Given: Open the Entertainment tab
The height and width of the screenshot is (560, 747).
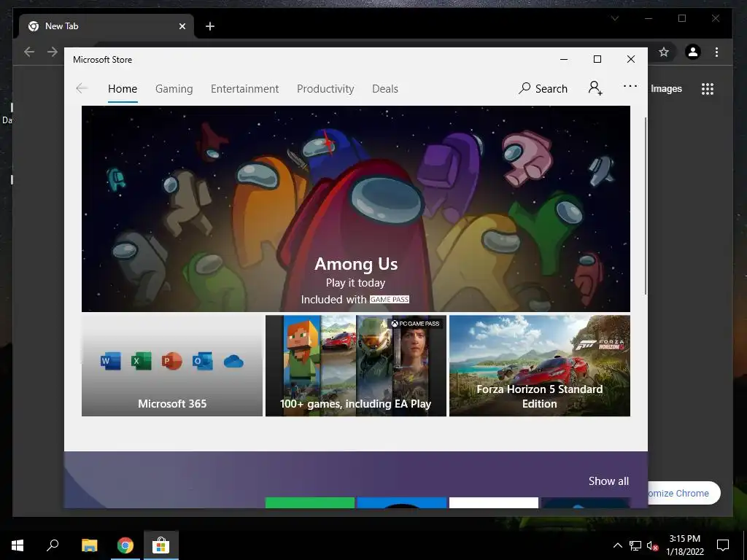Looking at the screenshot, I should click(245, 88).
